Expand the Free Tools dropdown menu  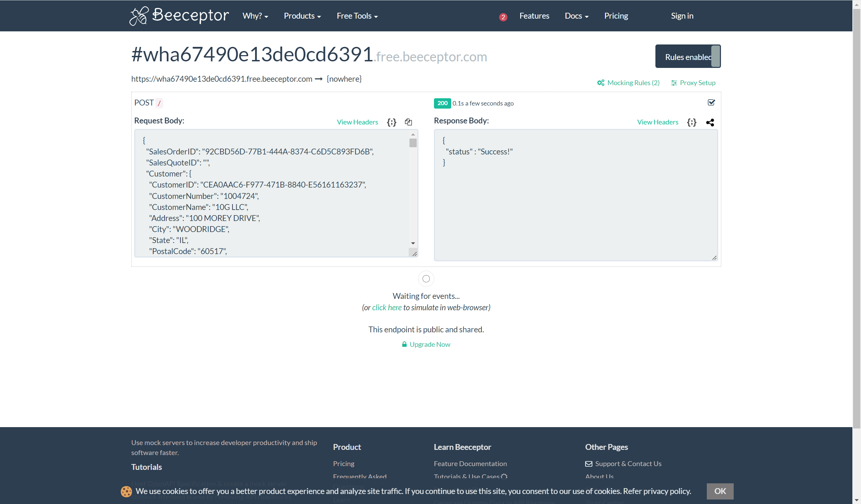tap(357, 16)
